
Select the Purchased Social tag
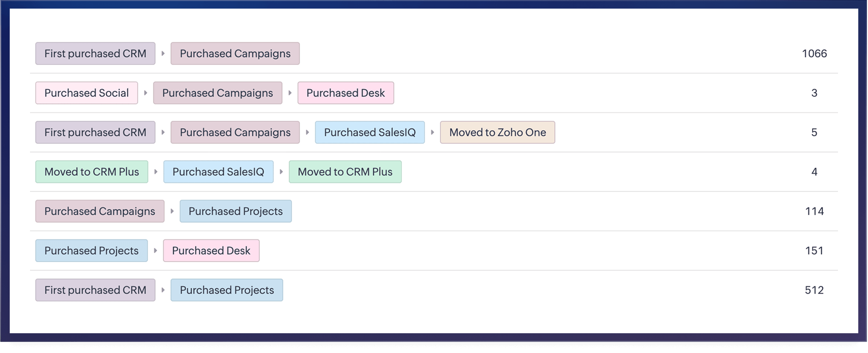[x=86, y=93]
